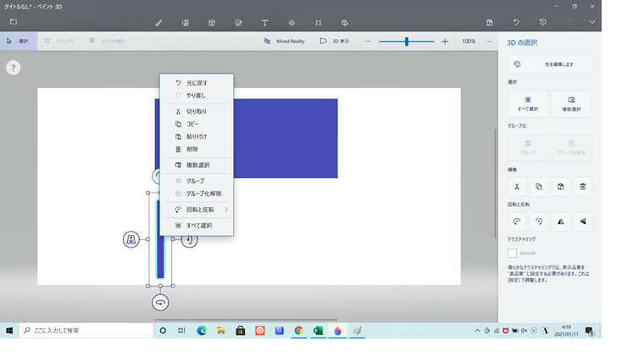Click the rotation handle below the object

pos(160,303)
